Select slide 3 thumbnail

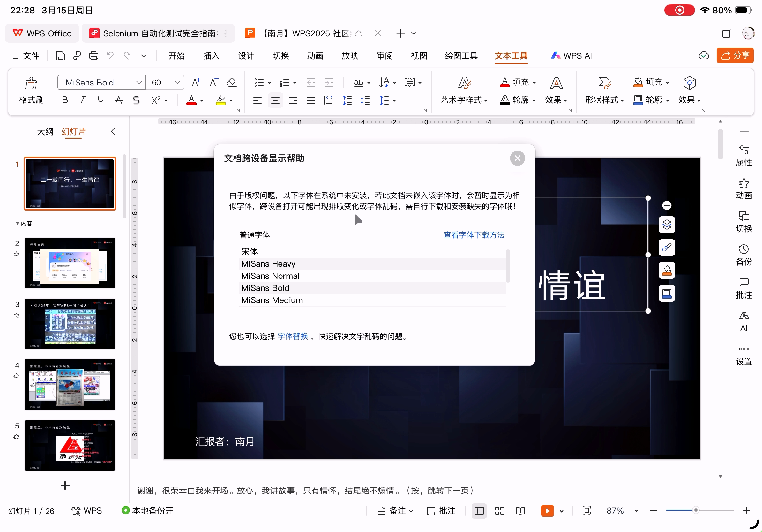point(70,323)
